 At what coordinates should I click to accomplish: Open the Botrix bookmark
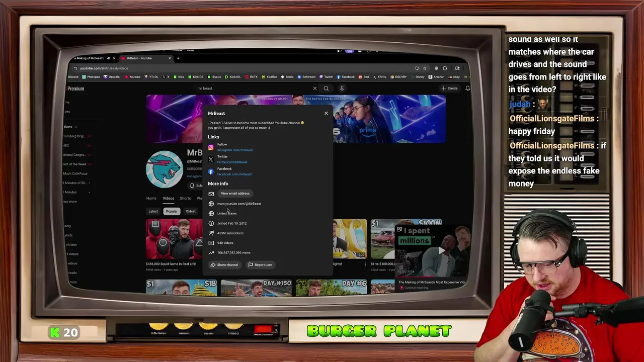(x=288, y=77)
